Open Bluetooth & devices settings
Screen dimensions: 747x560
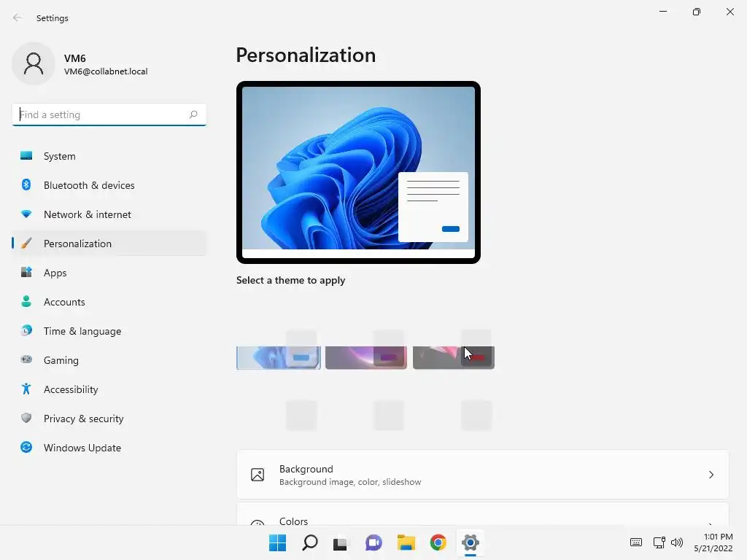click(109, 185)
